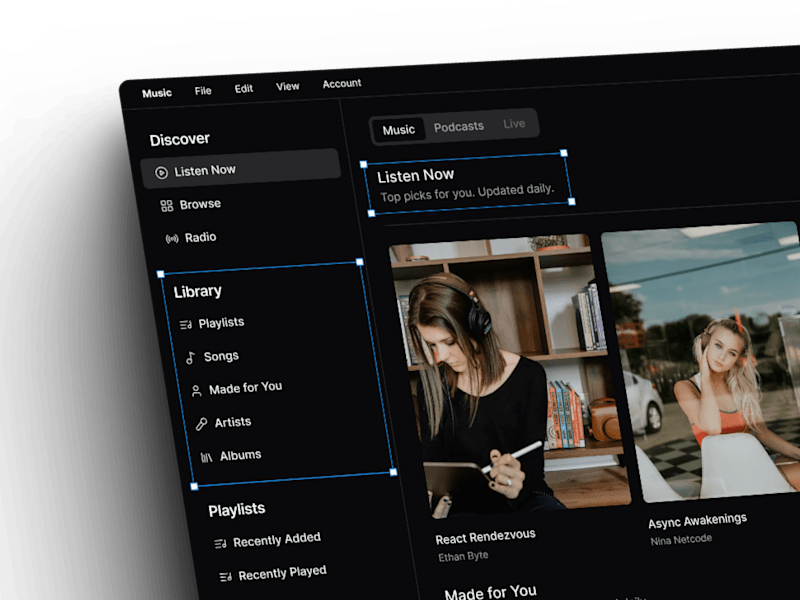Select the Live tab
Image resolution: width=800 pixels, height=600 pixels.
tap(514, 124)
